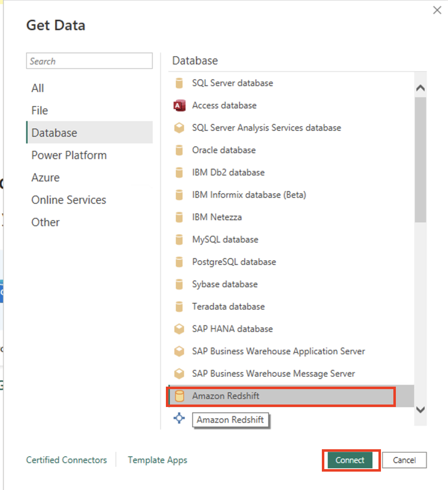Viewport: 448px width, 490px height.
Task: Click the IBM Netezza cylinder icon
Action: click(x=179, y=217)
